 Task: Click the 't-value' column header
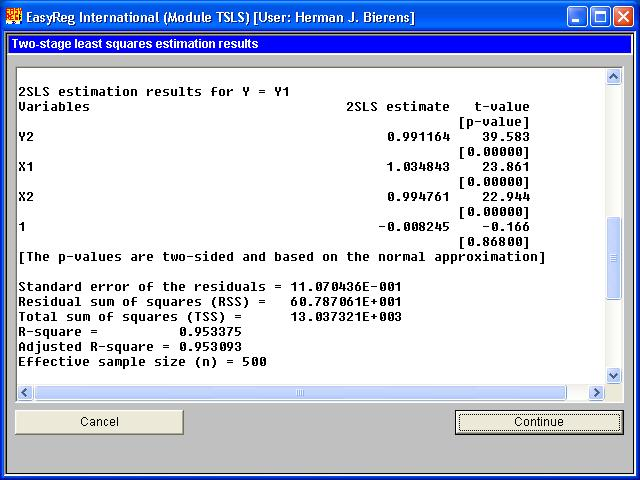(502, 107)
